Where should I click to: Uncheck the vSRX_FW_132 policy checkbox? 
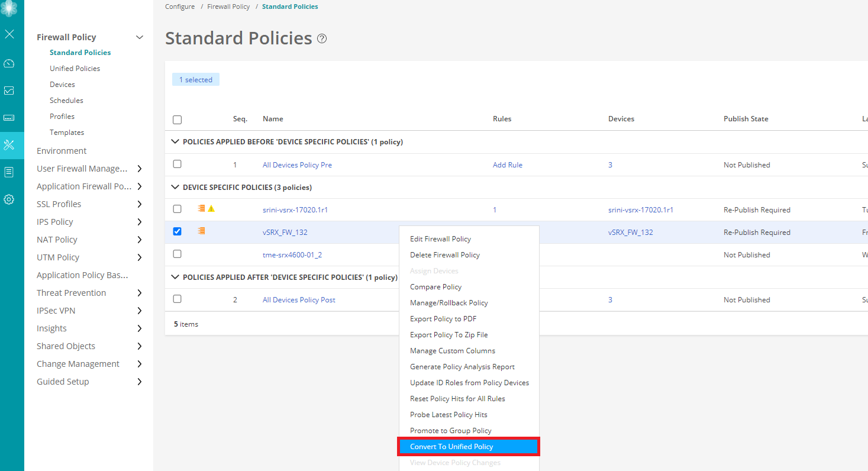tap(177, 231)
